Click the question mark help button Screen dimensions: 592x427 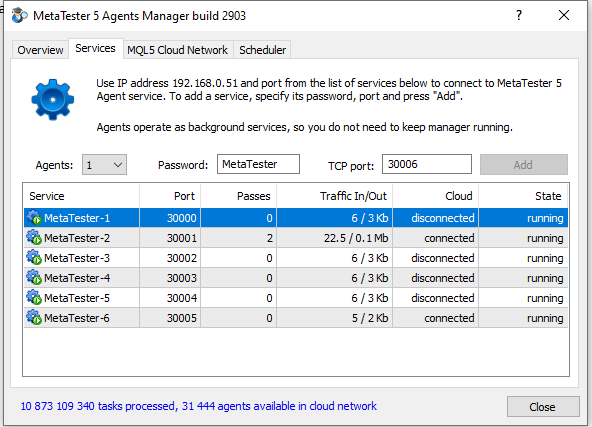pyautogui.click(x=519, y=15)
